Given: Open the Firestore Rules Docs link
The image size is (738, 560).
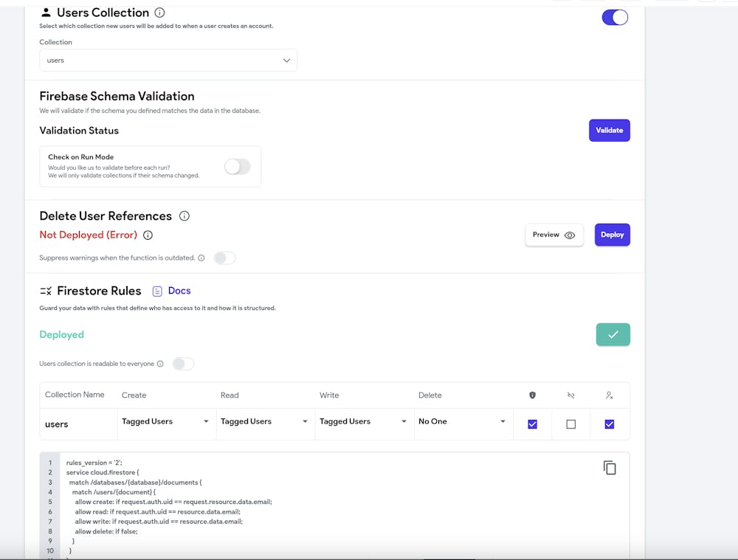Looking at the screenshot, I should (x=179, y=291).
